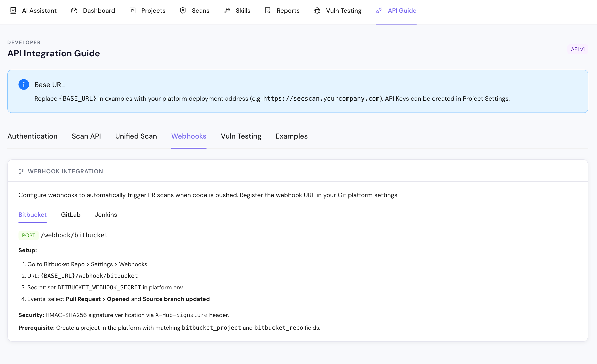
Task: Click the Source branch updated text
Action: coord(176,299)
